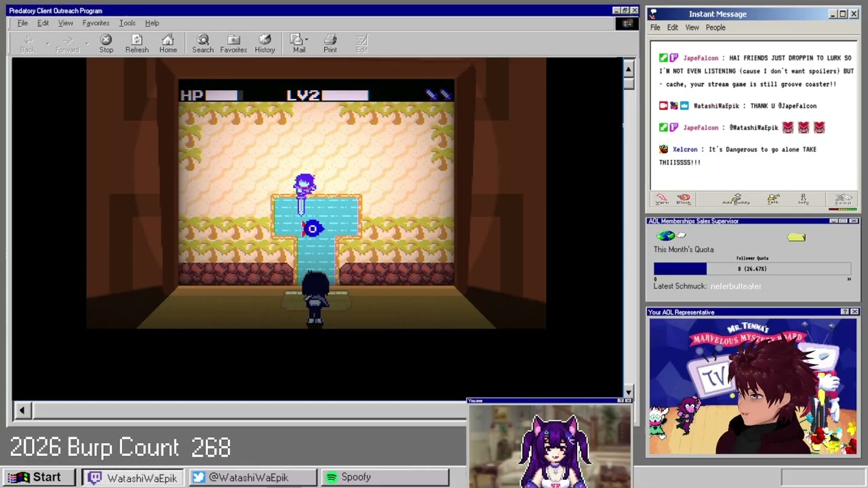Click the Talk icon in Instant Message
Viewport: 868px width, 488px height.
773,199
